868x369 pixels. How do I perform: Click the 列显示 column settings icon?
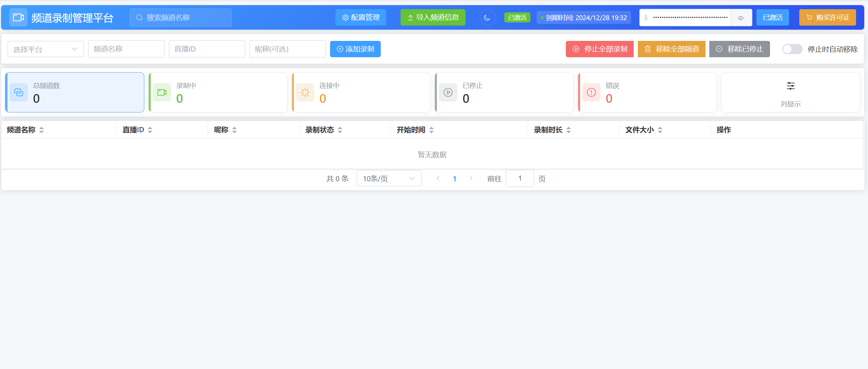pyautogui.click(x=790, y=86)
